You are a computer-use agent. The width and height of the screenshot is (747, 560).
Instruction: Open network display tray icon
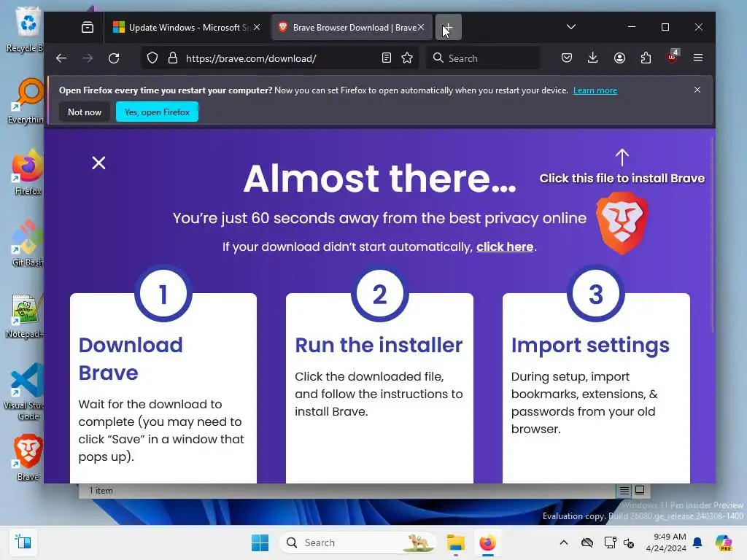pyautogui.click(x=610, y=542)
